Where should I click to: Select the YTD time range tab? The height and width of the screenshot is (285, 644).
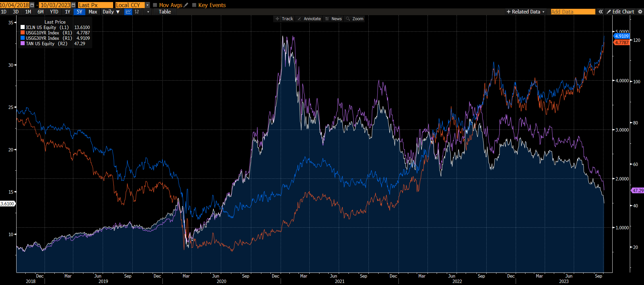click(x=54, y=12)
